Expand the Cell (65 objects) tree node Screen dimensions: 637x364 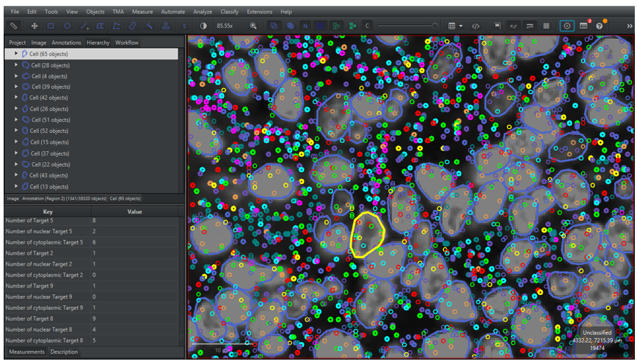[16, 54]
